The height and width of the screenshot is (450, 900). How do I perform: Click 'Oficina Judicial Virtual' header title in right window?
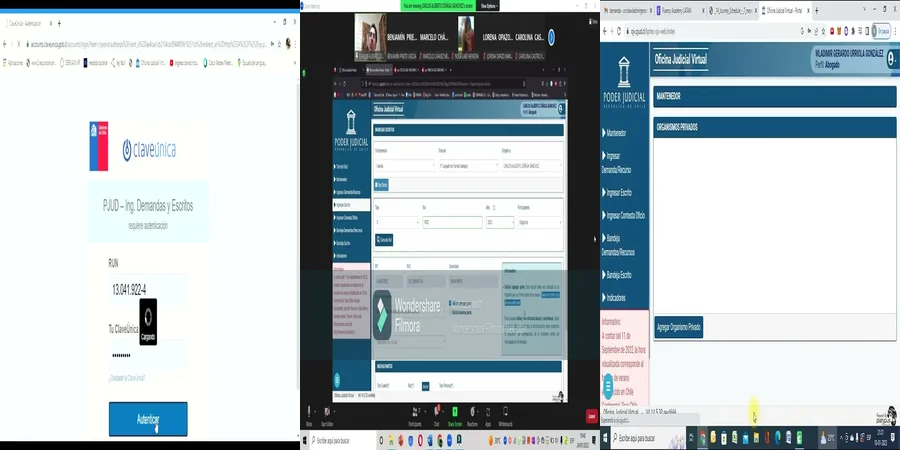coord(681,59)
